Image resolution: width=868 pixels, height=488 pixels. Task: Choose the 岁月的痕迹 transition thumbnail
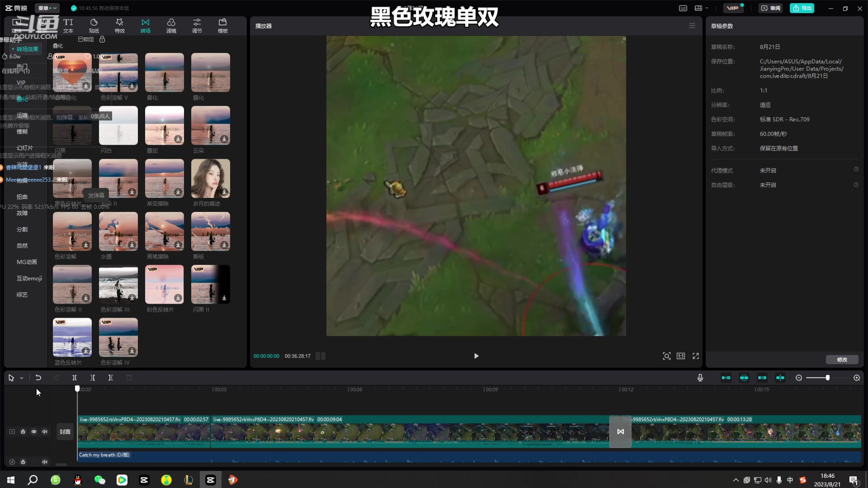[211, 178]
